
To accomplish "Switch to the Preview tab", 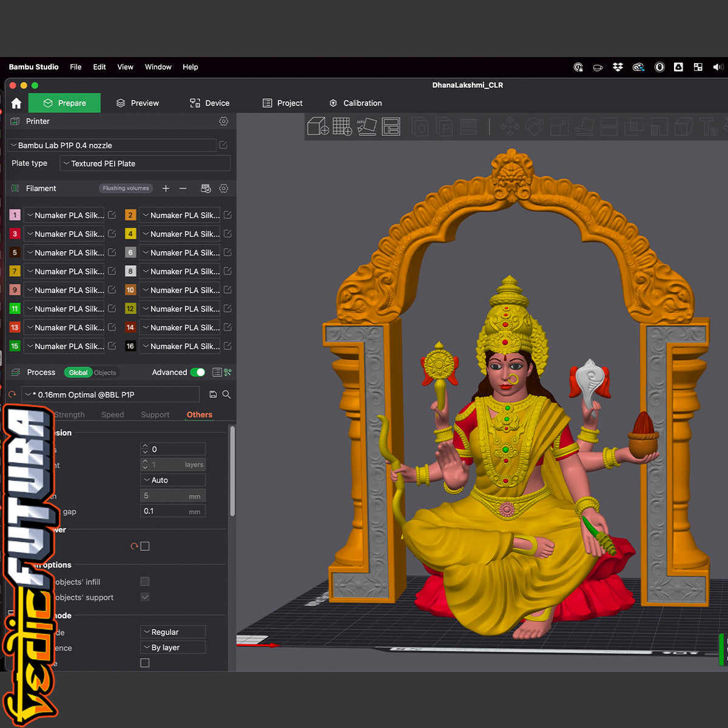I will (138, 103).
